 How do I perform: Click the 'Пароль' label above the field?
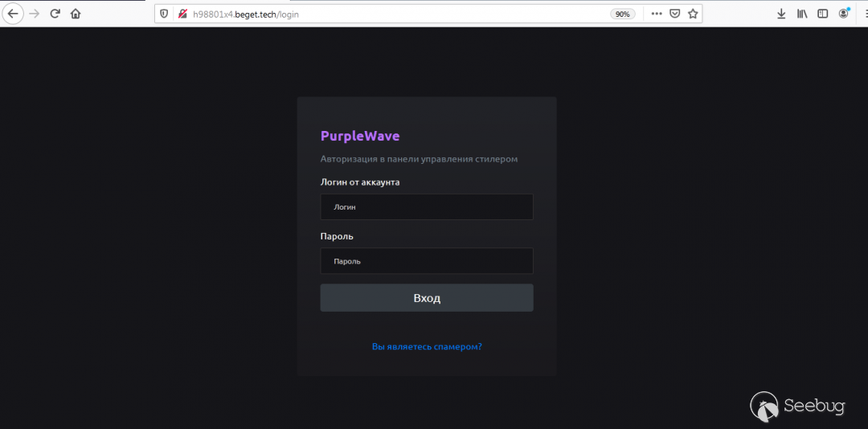tap(337, 236)
